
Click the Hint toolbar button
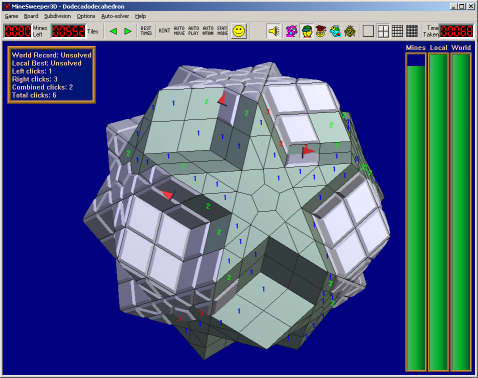pyautogui.click(x=164, y=31)
